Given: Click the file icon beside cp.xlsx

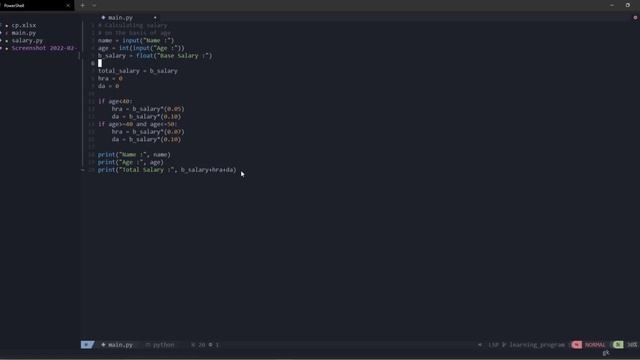Looking at the screenshot, I should point(7,26).
